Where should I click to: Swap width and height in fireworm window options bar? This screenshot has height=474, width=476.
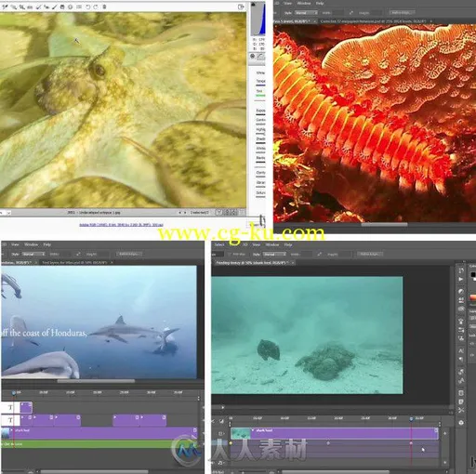(x=351, y=13)
